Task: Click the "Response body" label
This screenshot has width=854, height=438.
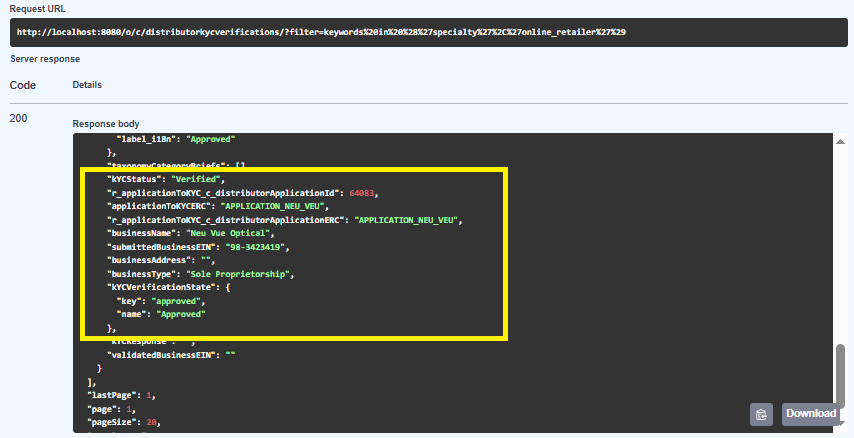Action: click(x=106, y=124)
